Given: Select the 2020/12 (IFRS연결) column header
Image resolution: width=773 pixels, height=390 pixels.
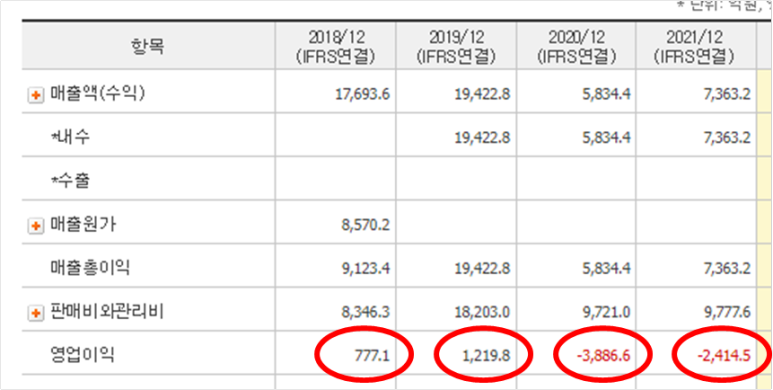Looking at the screenshot, I should tap(576, 46).
